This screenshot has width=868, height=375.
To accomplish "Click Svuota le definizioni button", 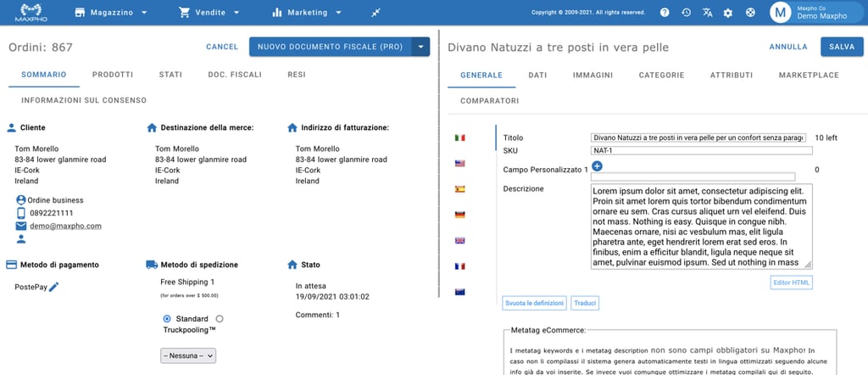I will click(535, 303).
